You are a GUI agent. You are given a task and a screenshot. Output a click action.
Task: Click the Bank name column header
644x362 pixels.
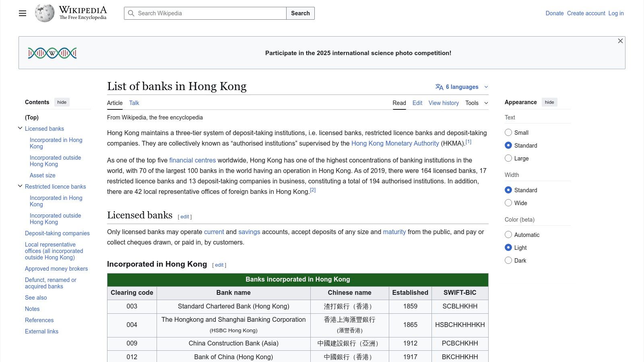(x=233, y=293)
